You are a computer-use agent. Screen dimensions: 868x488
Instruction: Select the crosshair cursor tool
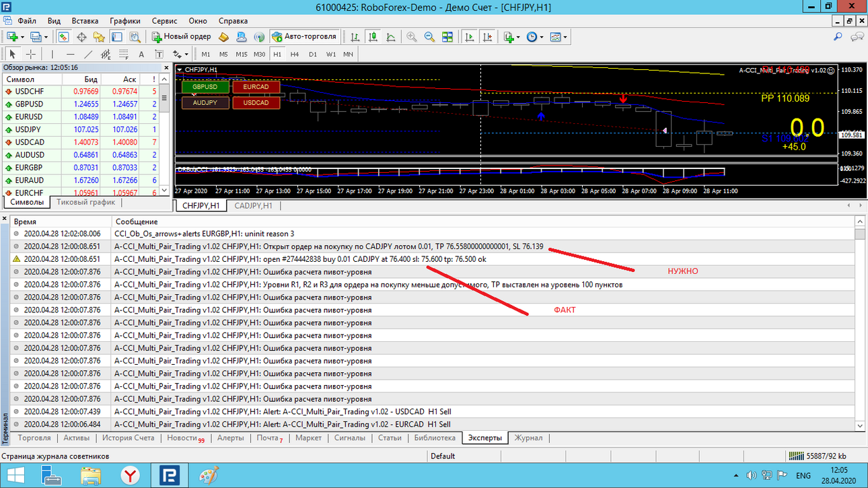30,55
